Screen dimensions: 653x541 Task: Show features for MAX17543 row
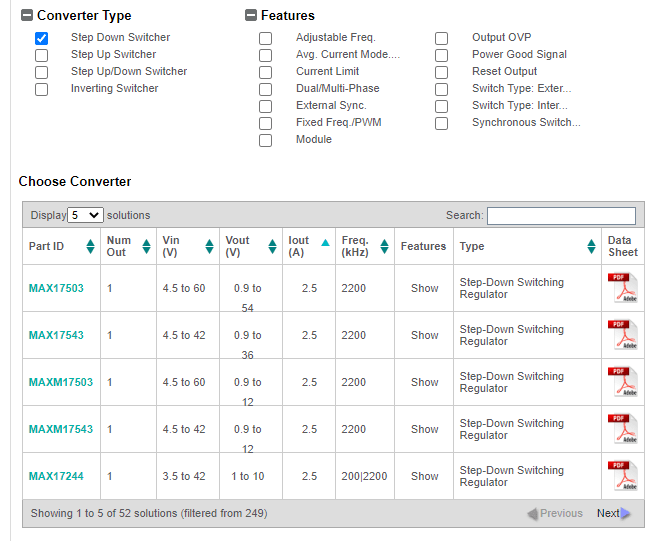coord(424,335)
